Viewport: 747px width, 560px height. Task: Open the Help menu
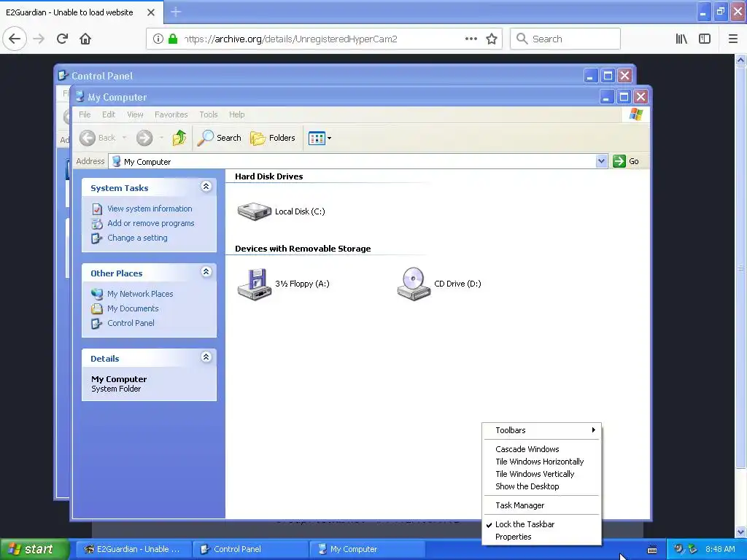pyautogui.click(x=237, y=114)
